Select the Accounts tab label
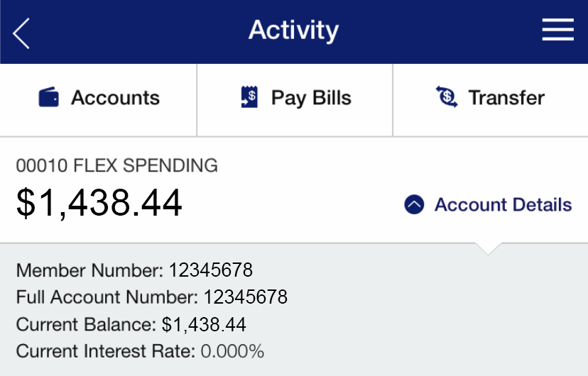The height and width of the screenshot is (376, 588). tap(115, 98)
